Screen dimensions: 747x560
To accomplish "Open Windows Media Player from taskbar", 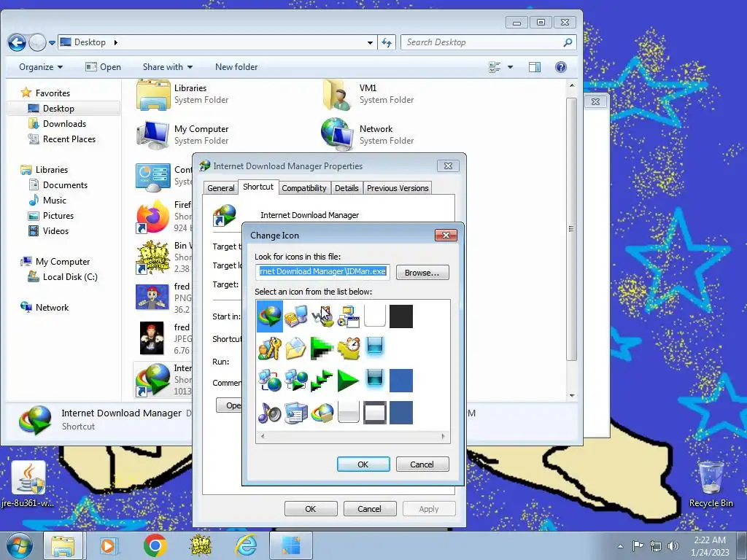I will coord(109,545).
